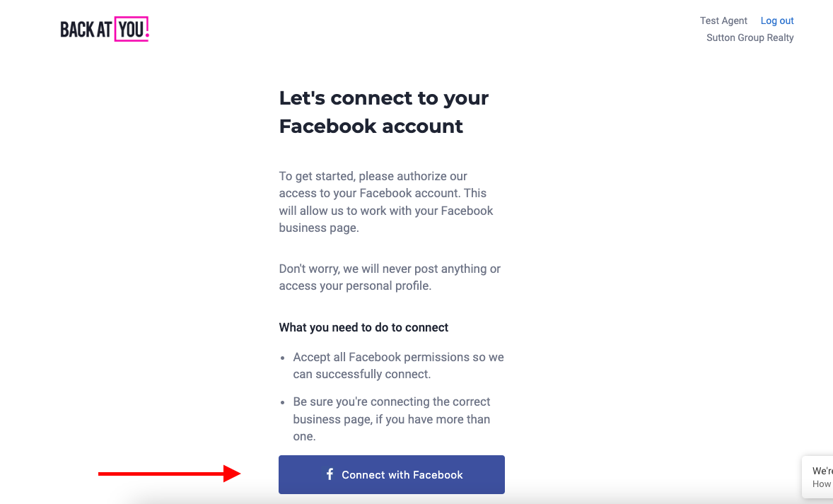The image size is (833, 504).
Task: Click the bullet point before 'Accept all Facebook'
Action: [283, 358]
